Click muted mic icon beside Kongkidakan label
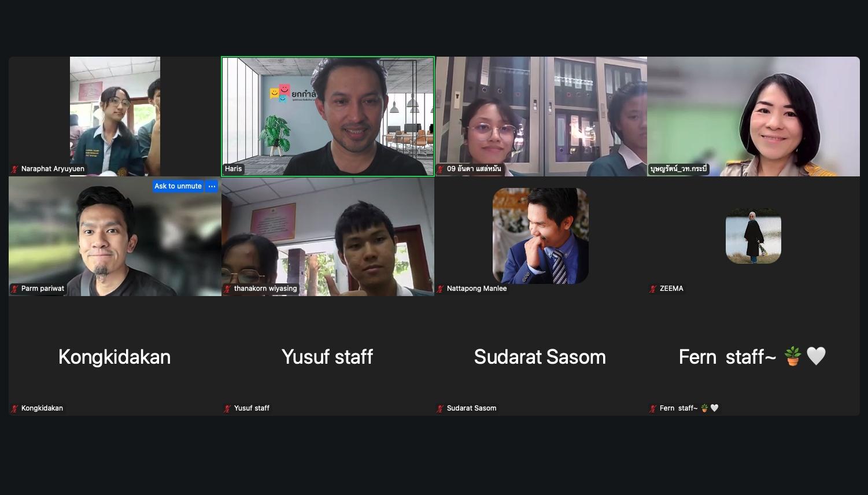Image resolution: width=868 pixels, height=495 pixels. click(x=14, y=409)
